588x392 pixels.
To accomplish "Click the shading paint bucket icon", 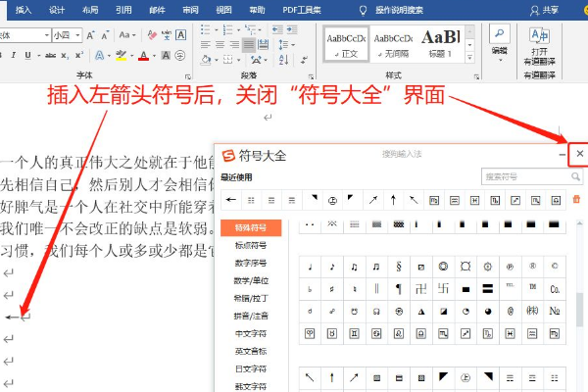I will coord(206,59).
